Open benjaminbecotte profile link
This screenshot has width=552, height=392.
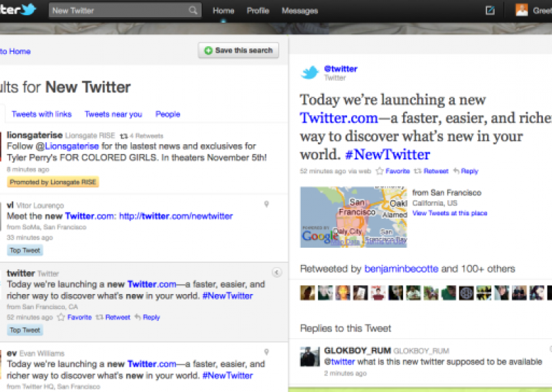click(402, 269)
